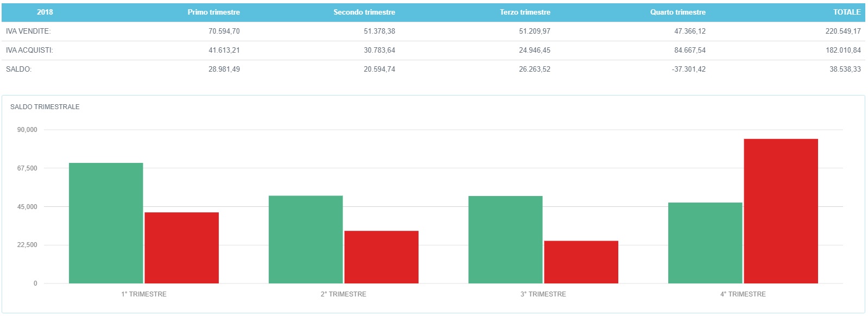Click the Primo trimestre column header
Viewport: 868px width, 316px height.
[x=213, y=12]
